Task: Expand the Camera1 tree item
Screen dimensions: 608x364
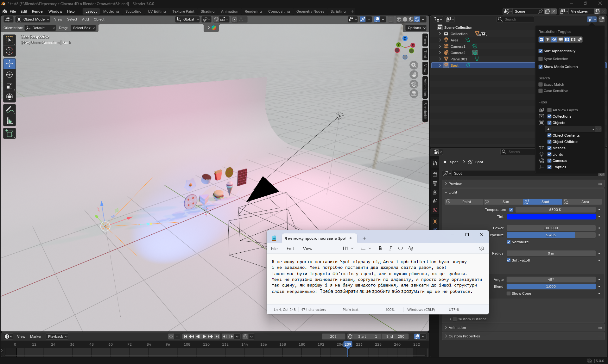Action: point(440,46)
